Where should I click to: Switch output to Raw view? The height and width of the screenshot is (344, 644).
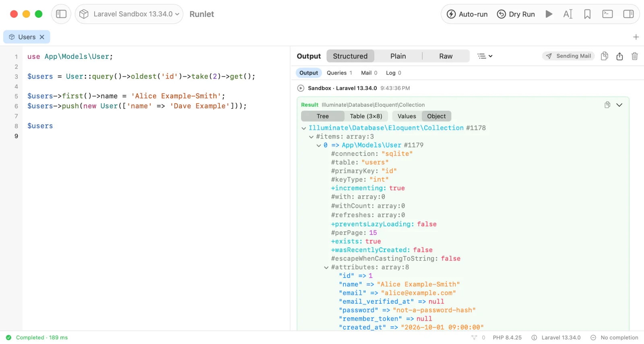(x=446, y=56)
